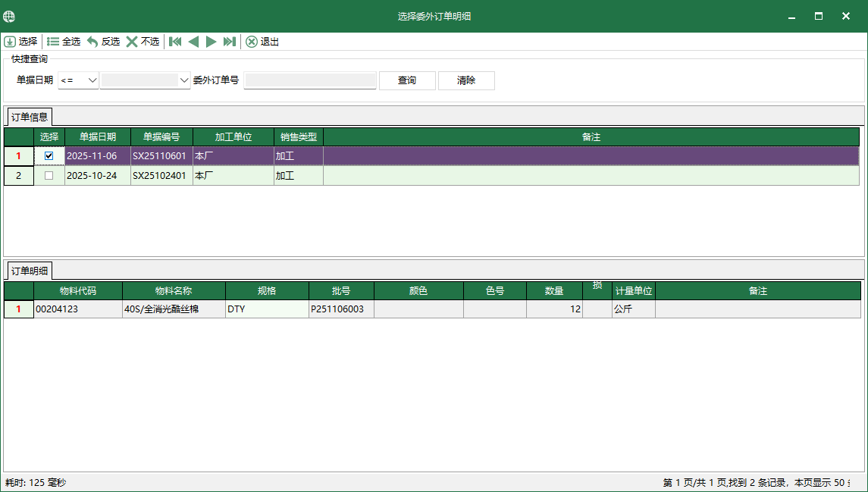Go to the previous page arrow

pyautogui.click(x=193, y=42)
